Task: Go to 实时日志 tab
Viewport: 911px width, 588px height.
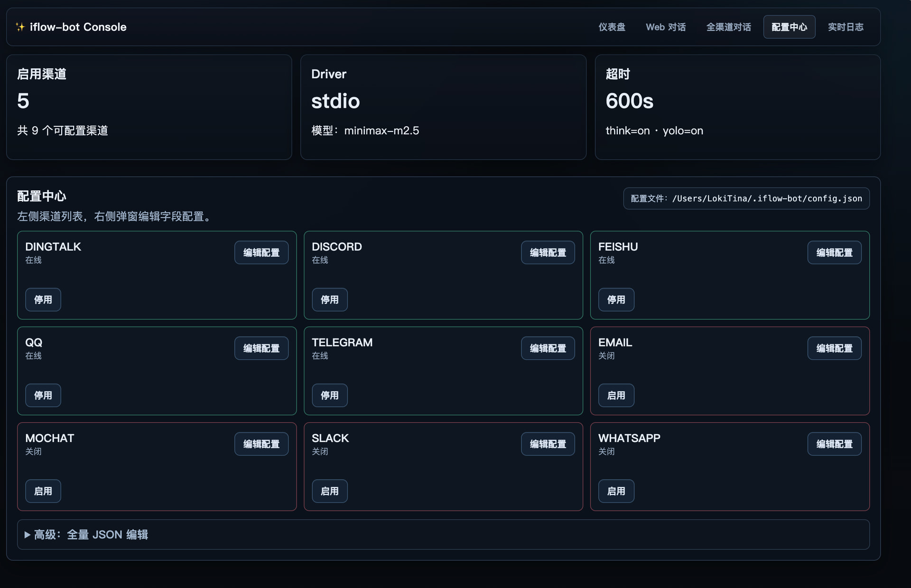Action: 846,27
